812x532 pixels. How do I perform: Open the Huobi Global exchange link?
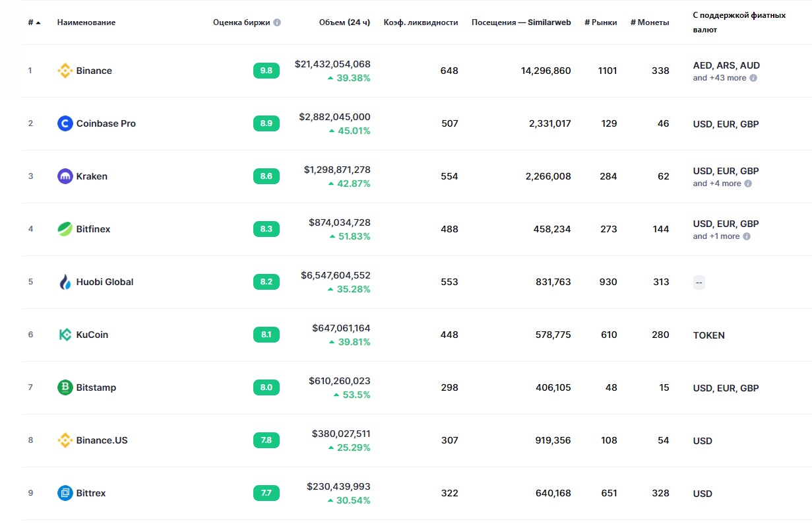(x=105, y=282)
